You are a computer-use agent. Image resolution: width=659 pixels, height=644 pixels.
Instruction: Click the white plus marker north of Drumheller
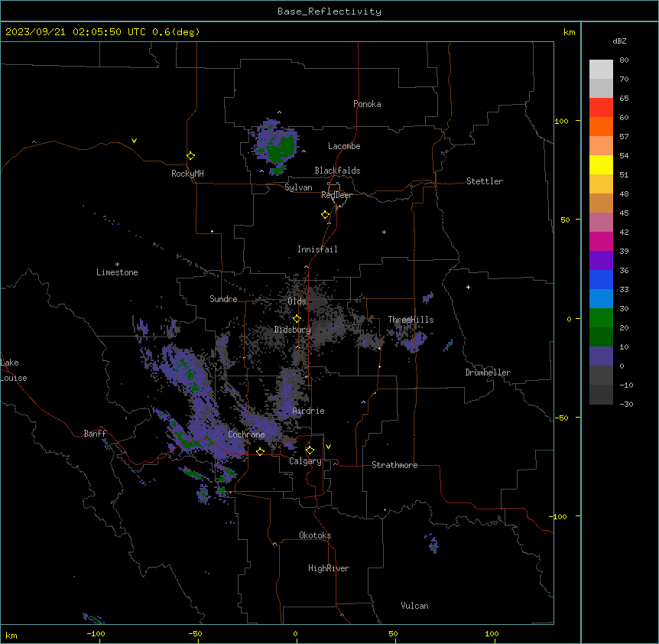click(468, 287)
